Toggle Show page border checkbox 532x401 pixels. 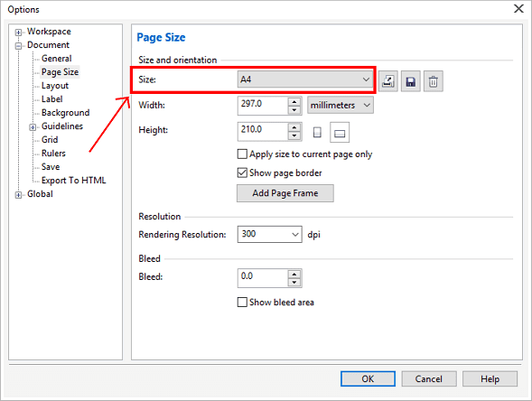[x=242, y=173]
